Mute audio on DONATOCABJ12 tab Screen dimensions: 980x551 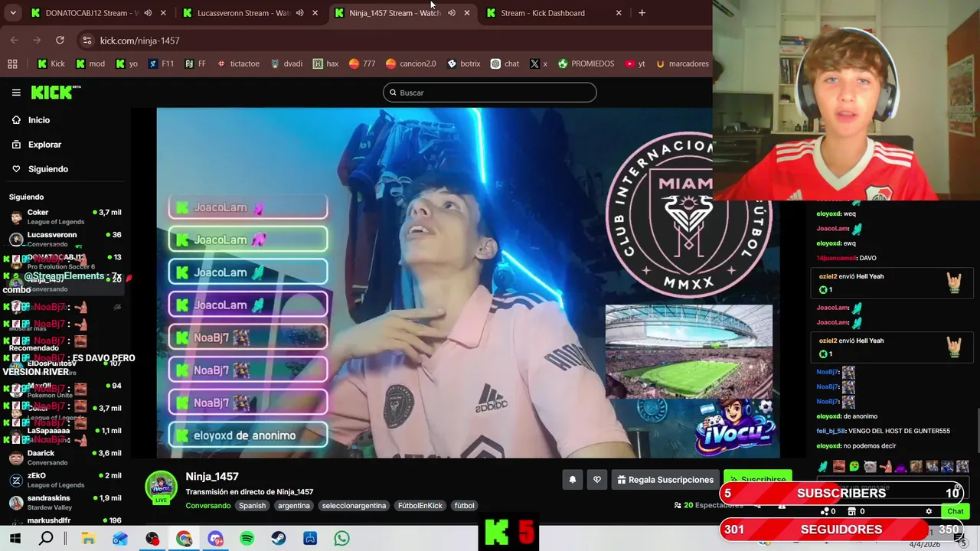click(148, 13)
